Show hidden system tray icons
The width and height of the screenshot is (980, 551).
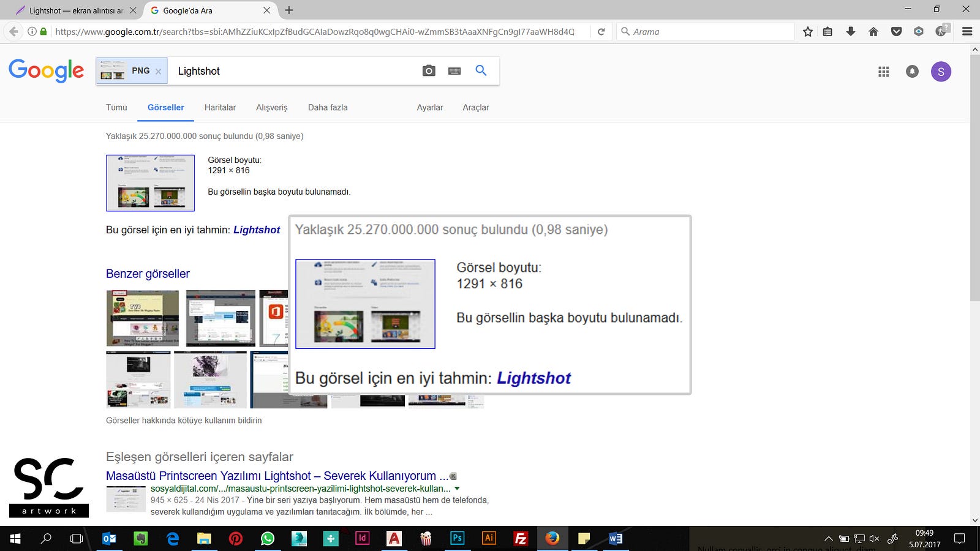[828, 539]
